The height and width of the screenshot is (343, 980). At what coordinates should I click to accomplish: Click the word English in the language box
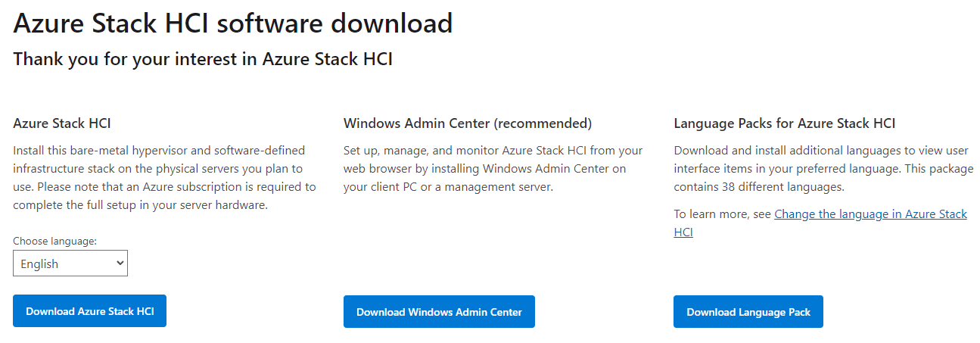[39, 263]
